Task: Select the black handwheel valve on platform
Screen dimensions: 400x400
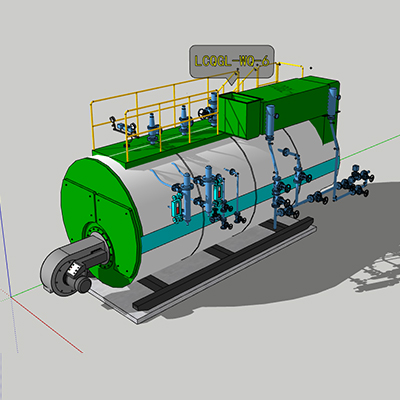Action: pos(203,113)
